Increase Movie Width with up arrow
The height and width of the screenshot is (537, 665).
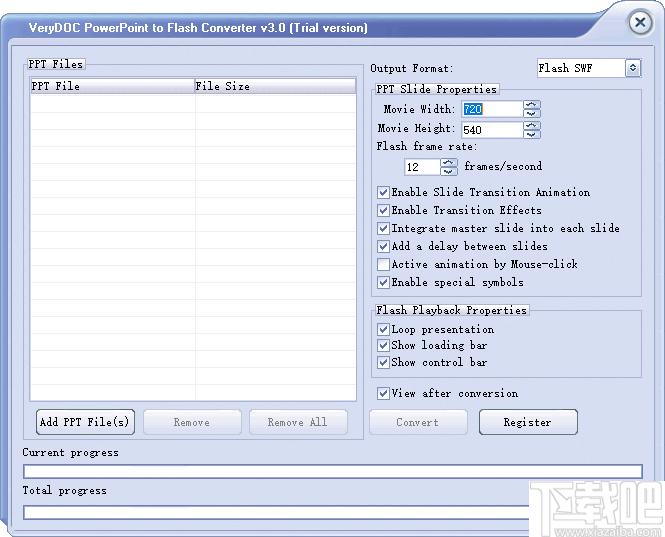[x=531, y=105]
